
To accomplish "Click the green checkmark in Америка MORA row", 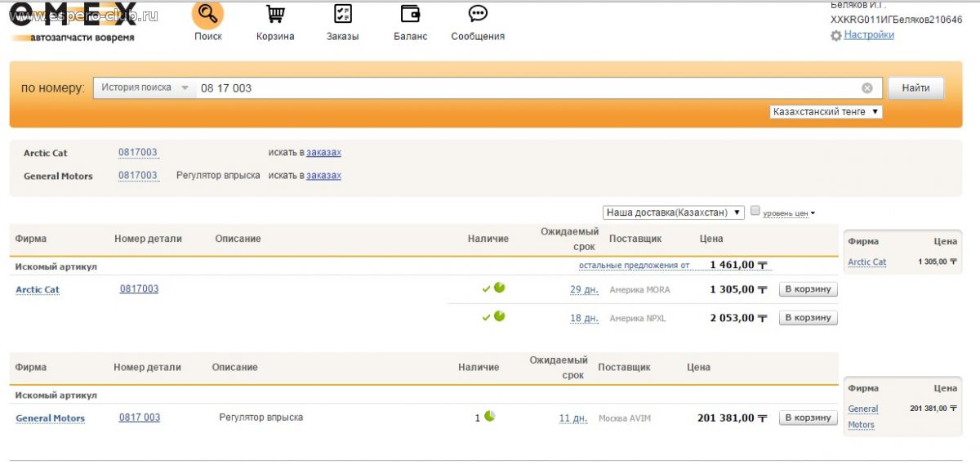I will click(x=486, y=288).
